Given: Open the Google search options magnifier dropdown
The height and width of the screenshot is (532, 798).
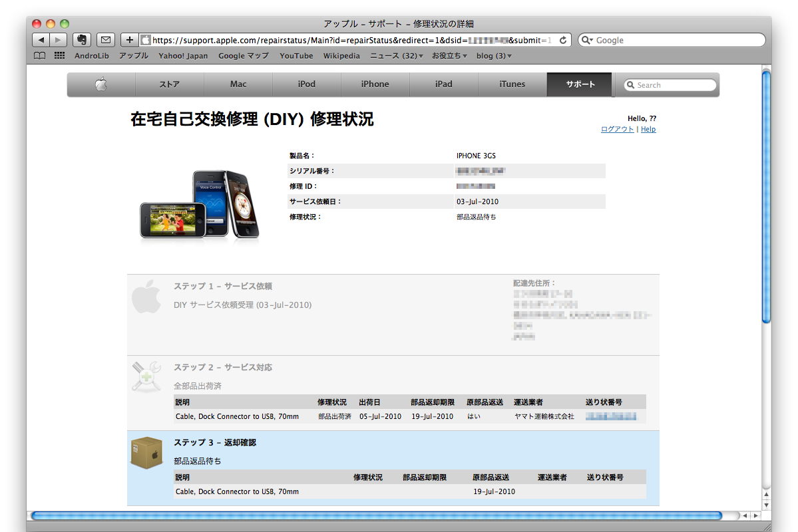Looking at the screenshot, I should [587, 40].
